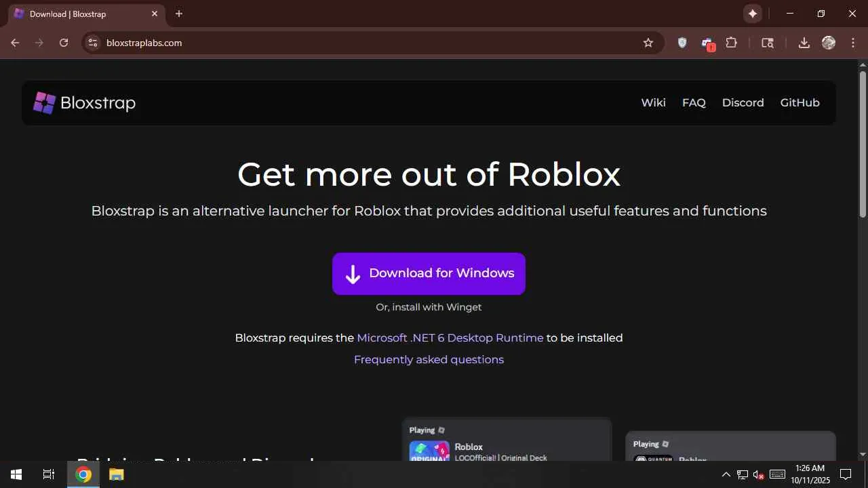View site information icon beside the URL
Image resolution: width=868 pixels, height=488 pixels.
click(x=93, y=43)
